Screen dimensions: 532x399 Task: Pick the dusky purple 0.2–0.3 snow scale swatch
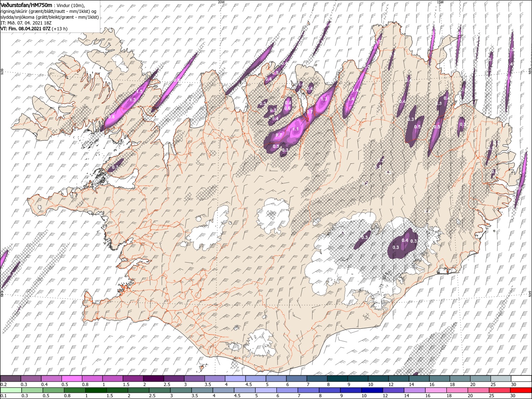pyautogui.click(x=10, y=379)
